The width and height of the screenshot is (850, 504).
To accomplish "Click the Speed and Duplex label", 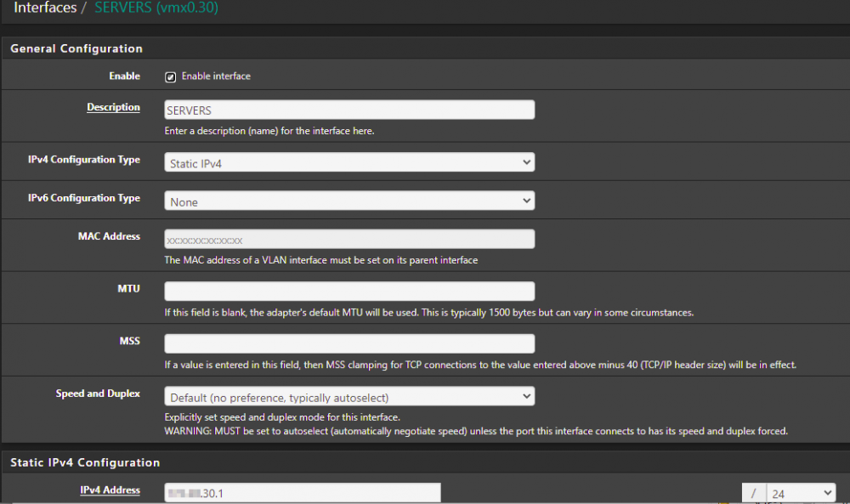I will tap(98, 394).
